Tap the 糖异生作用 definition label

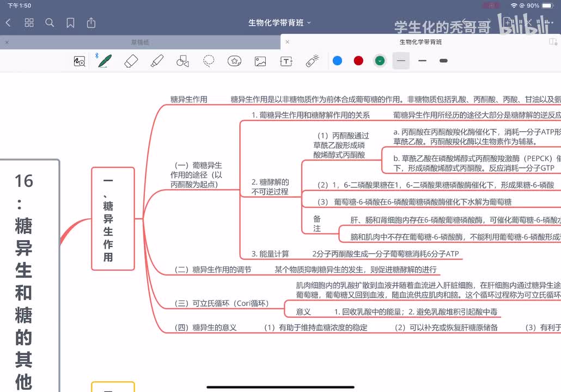coord(189,100)
